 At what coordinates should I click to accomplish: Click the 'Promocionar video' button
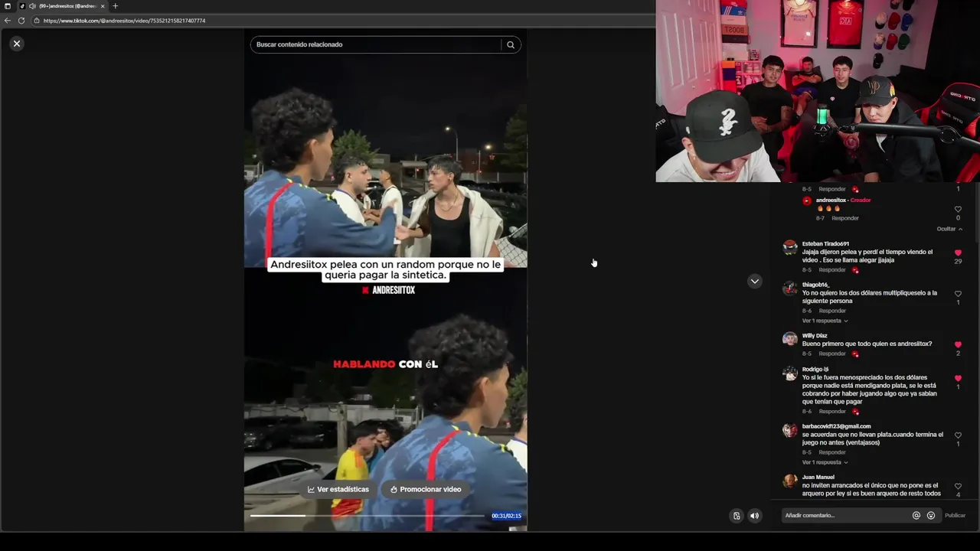426,489
